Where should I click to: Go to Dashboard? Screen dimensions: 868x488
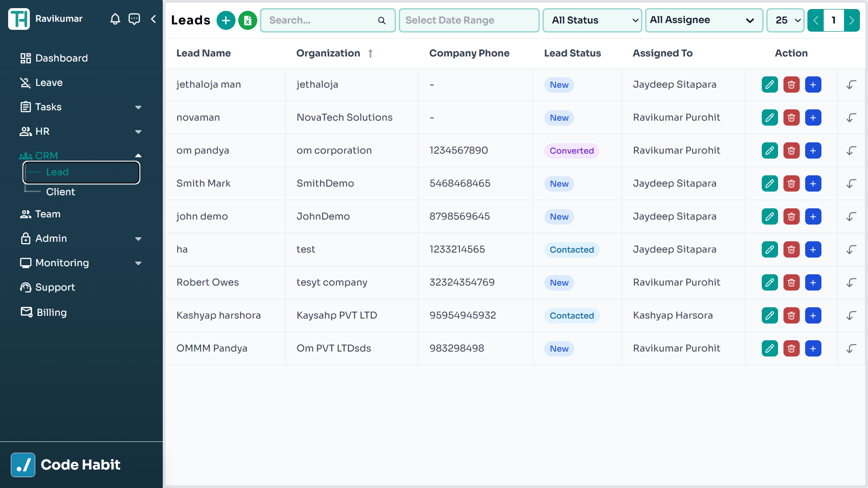click(54, 58)
